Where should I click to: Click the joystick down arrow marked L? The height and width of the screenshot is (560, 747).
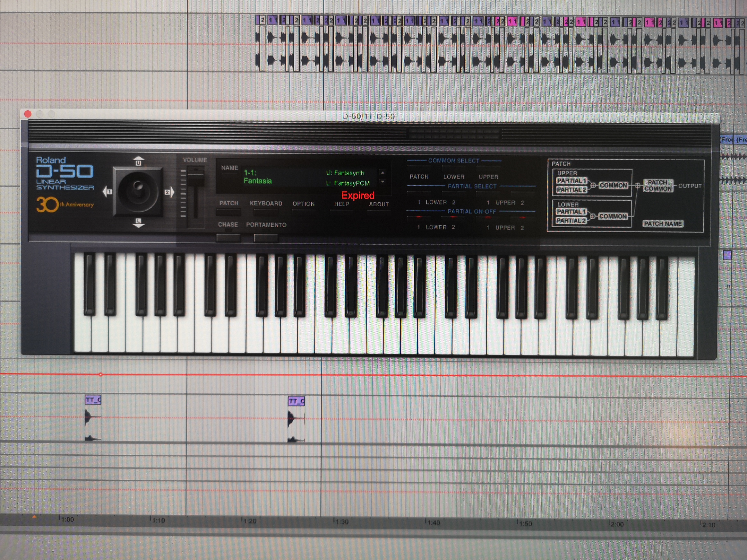pos(138,223)
